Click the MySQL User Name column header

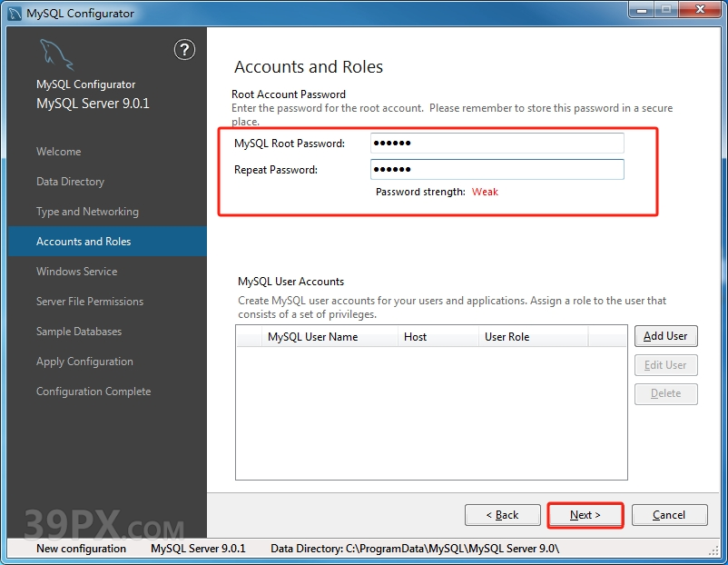click(312, 337)
